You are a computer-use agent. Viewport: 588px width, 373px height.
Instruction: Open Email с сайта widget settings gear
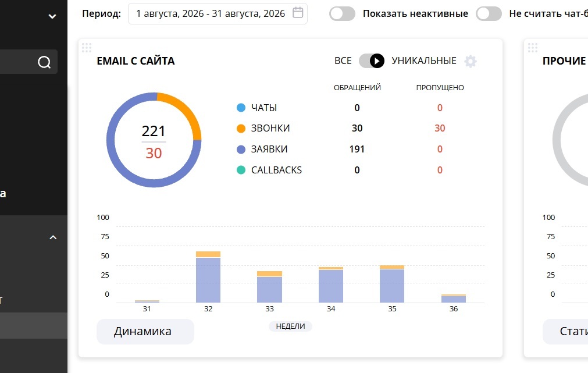471,61
